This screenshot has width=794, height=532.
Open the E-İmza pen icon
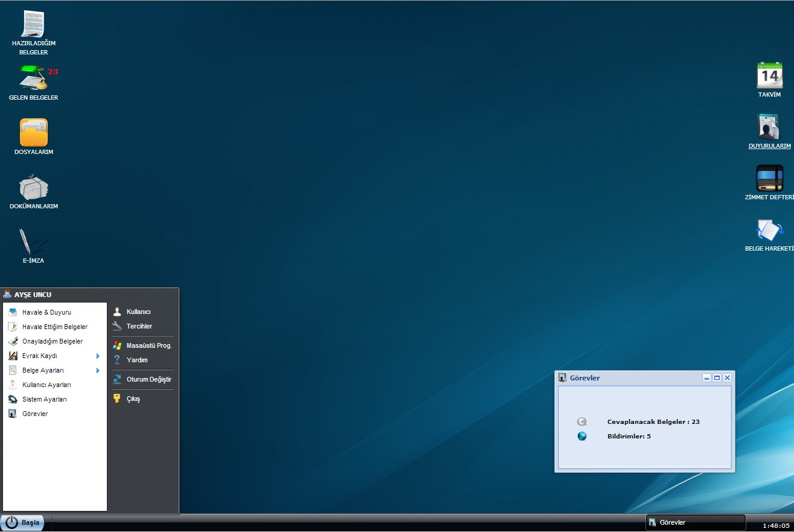pos(33,241)
